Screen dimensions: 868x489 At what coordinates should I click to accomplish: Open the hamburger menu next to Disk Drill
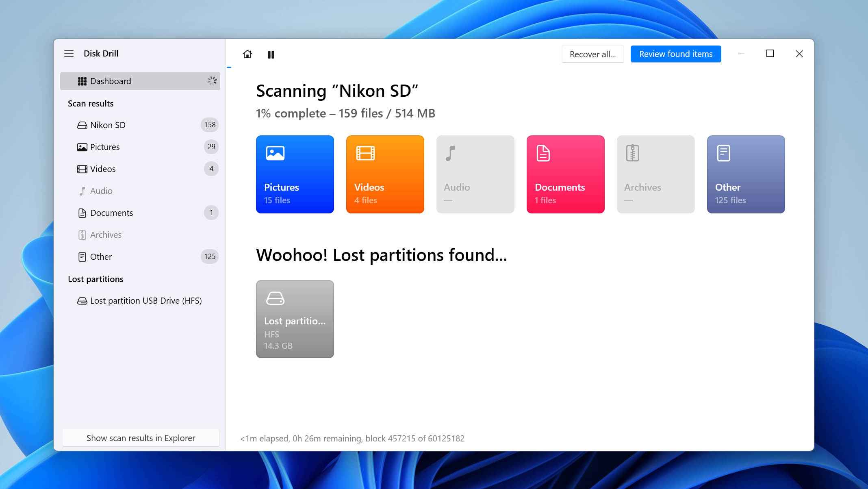point(69,54)
